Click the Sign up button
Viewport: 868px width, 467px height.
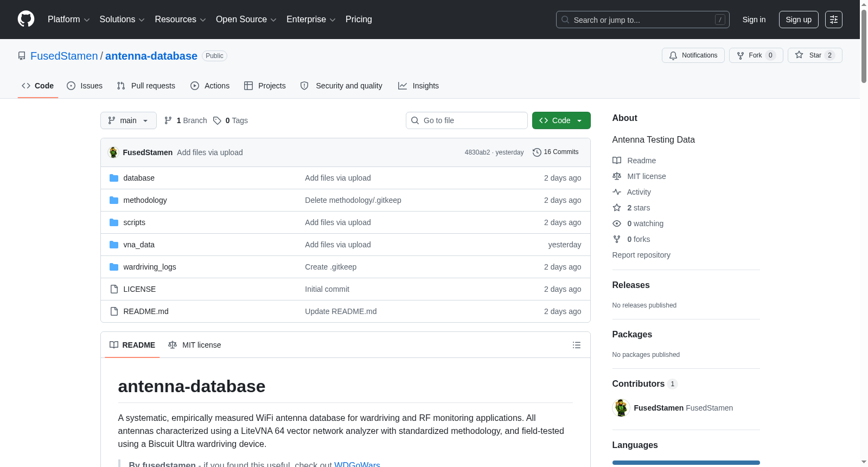(799, 20)
